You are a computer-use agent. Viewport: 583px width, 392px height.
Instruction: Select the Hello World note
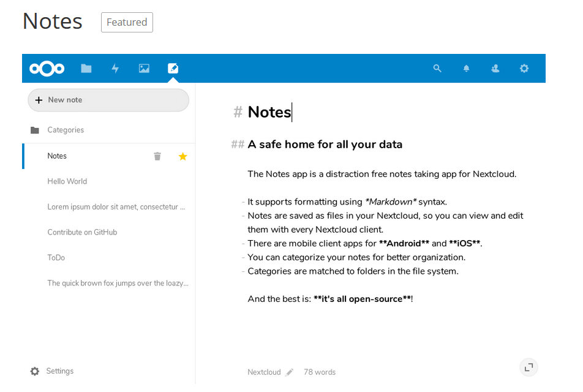(109, 181)
